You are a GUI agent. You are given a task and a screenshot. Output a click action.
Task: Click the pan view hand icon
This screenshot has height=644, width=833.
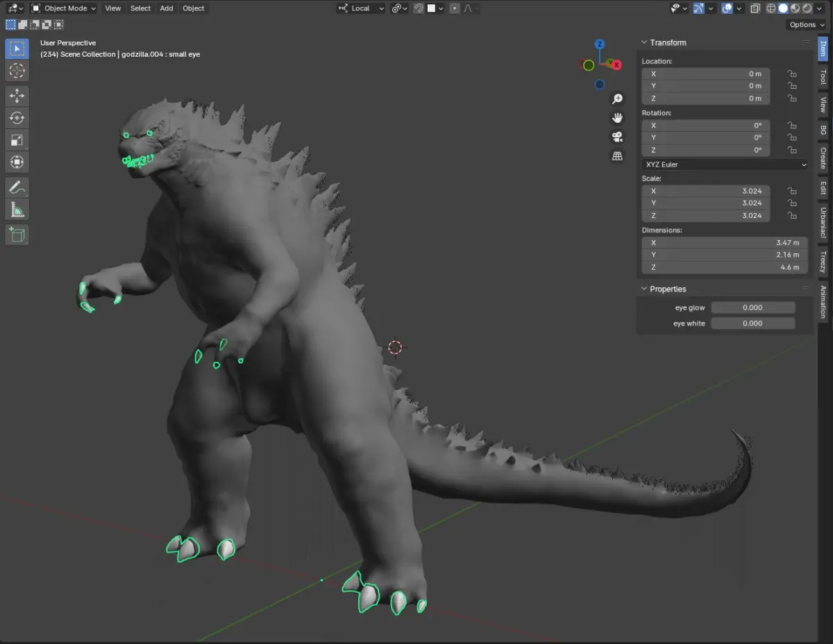click(617, 118)
